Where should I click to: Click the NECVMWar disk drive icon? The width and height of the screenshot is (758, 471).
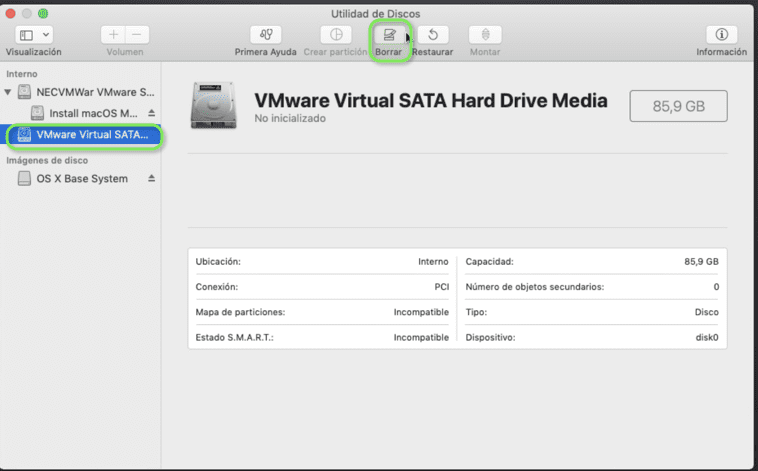24,92
